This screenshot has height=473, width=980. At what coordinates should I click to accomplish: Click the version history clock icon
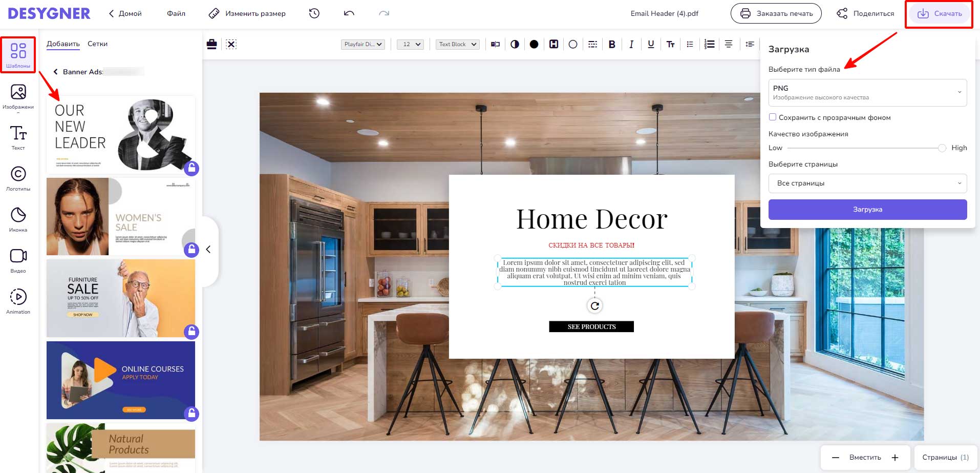click(314, 14)
